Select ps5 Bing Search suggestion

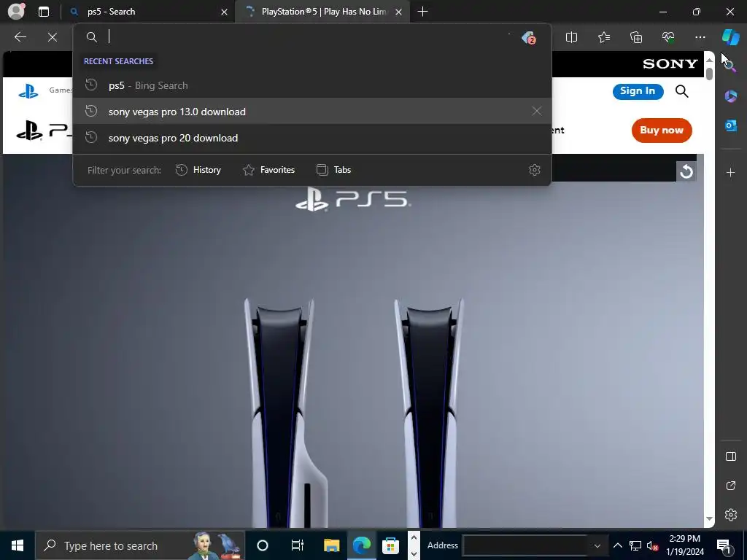[x=312, y=85]
